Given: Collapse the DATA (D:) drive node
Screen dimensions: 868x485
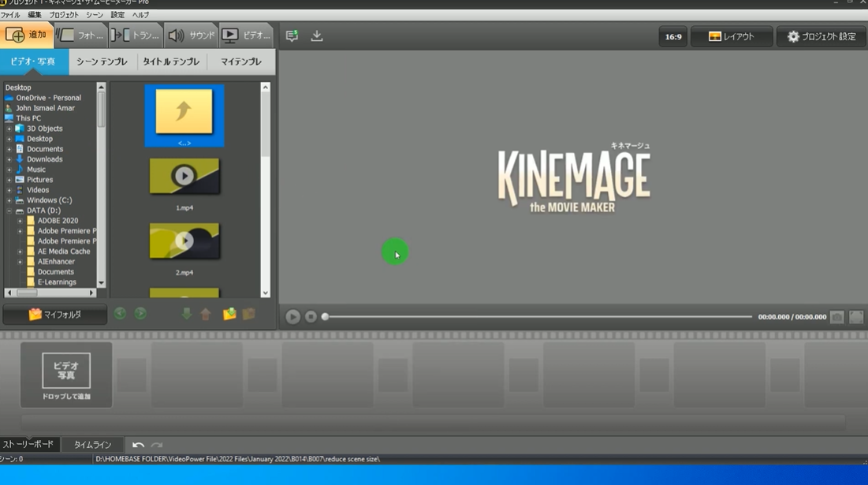Looking at the screenshot, I should [9, 211].
